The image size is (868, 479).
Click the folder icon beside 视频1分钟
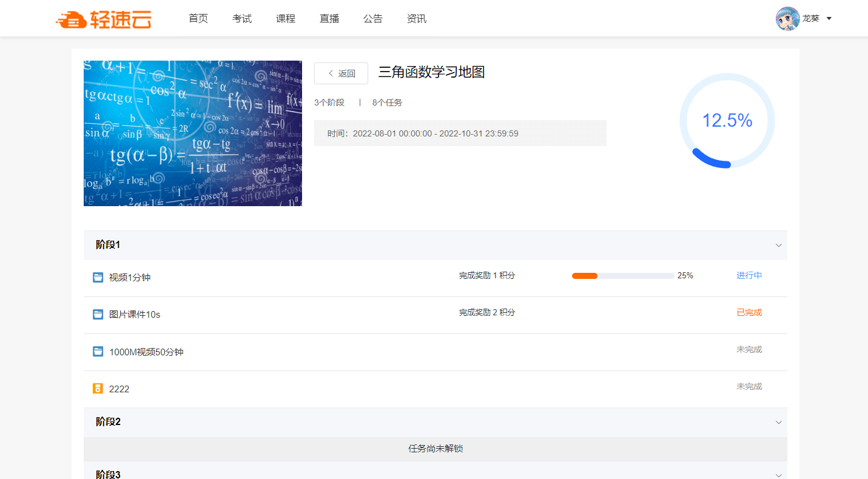(98, 277)
